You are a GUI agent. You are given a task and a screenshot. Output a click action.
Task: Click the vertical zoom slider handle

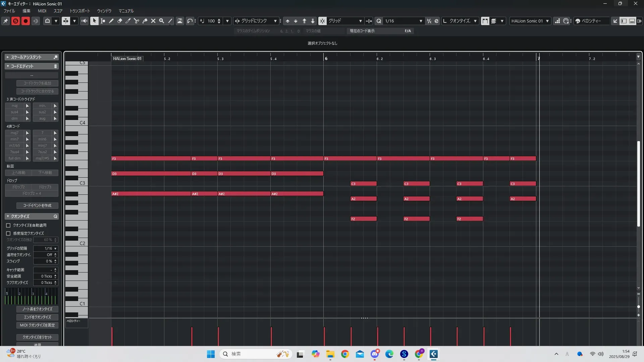[x=638, y=307]
